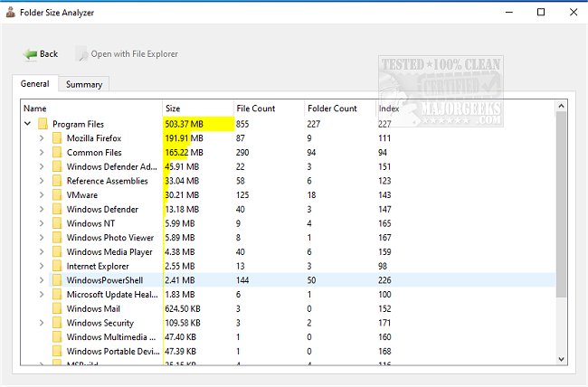This screenshot has width=588, height=387.
Task: Select the Windows Security folder icon
Action: pyautogui.click(x=57, y=323)
